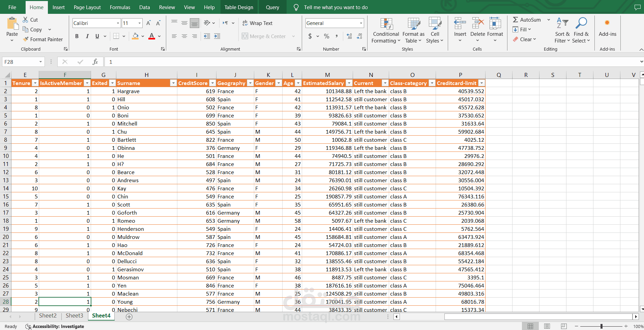Click the Paste clipboard icon
This screenshot has width=644, height=330.
[x=12, y=24]
